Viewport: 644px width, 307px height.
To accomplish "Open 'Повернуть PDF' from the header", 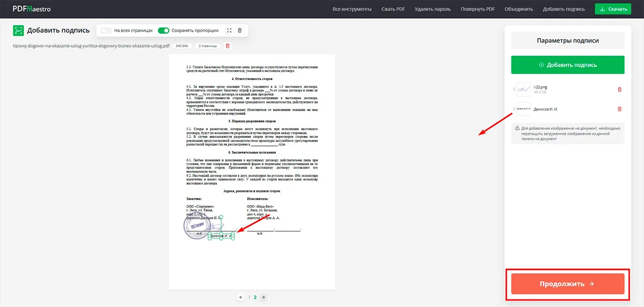I will coord(478,9).
